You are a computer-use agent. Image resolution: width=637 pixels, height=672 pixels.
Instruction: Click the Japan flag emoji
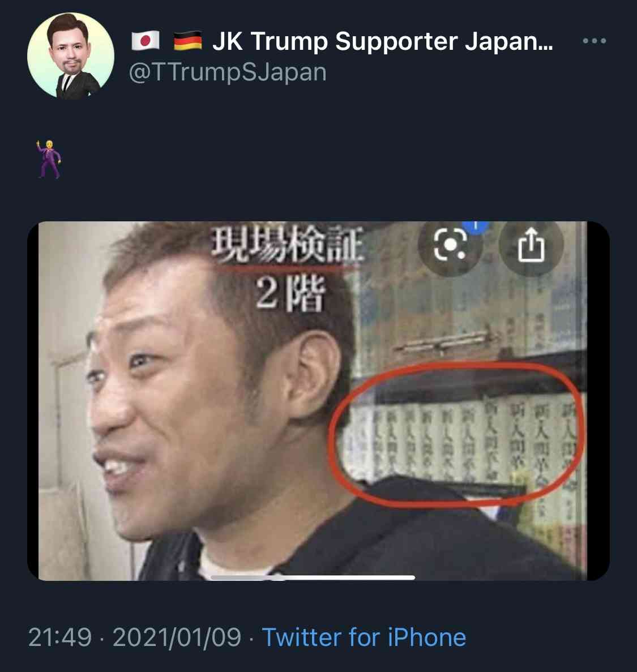(146, 41)
